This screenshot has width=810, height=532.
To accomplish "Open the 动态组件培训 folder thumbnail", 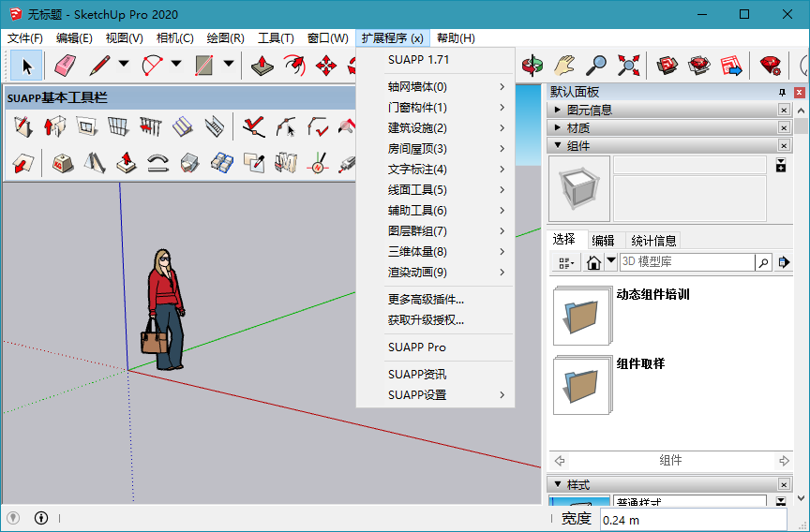I will (581, 316).
